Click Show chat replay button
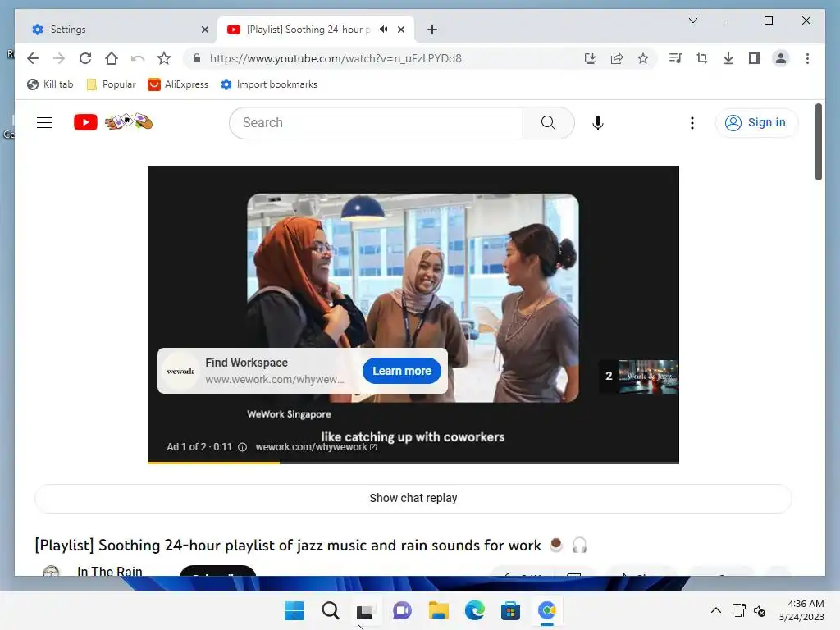 point(413,498)
